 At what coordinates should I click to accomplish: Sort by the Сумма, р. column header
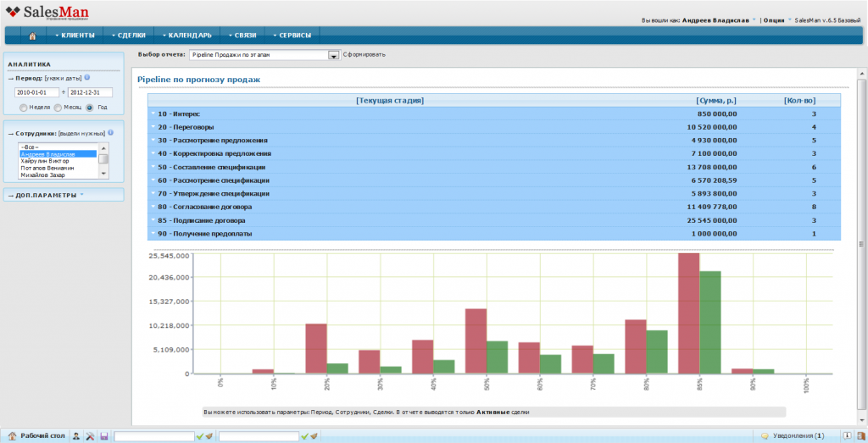tap(715, 101)
